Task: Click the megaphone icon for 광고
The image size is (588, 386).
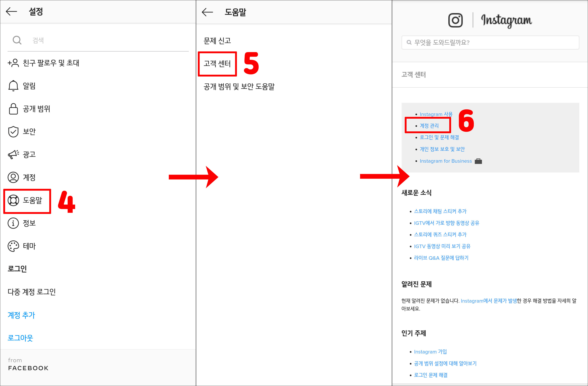Action: tap(13, 154)
